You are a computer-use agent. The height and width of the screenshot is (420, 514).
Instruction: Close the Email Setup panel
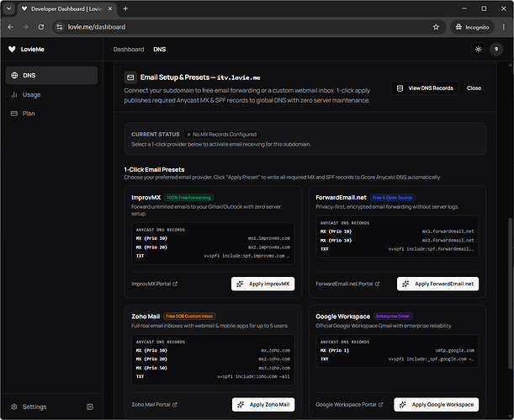[474, 88]
